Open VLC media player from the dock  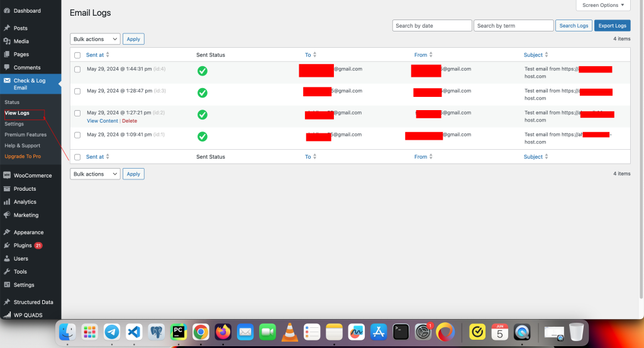pyautogui.click(x=289, y=332)
